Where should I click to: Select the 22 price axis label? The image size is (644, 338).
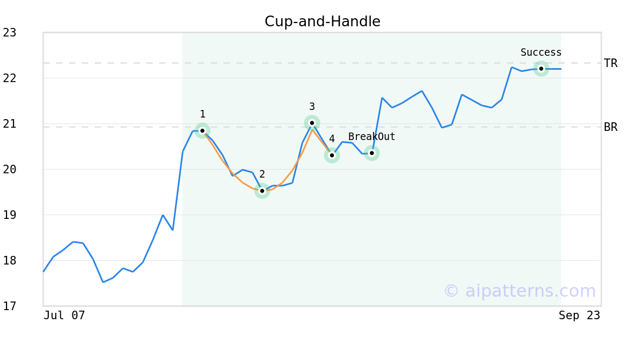point(10,78)
